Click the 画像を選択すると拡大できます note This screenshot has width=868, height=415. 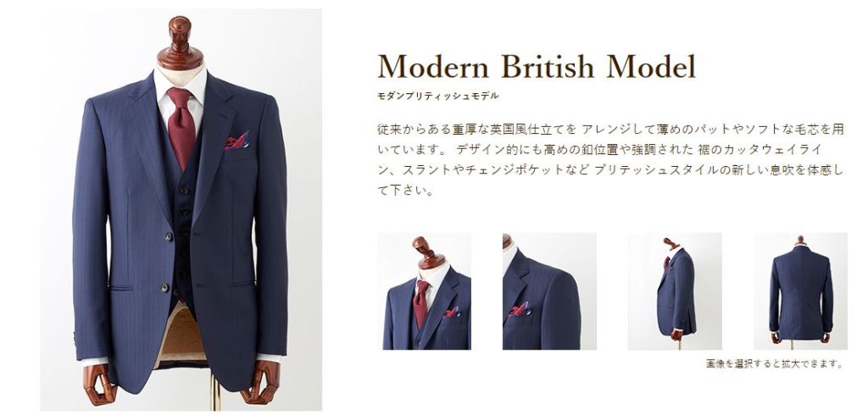775,364
